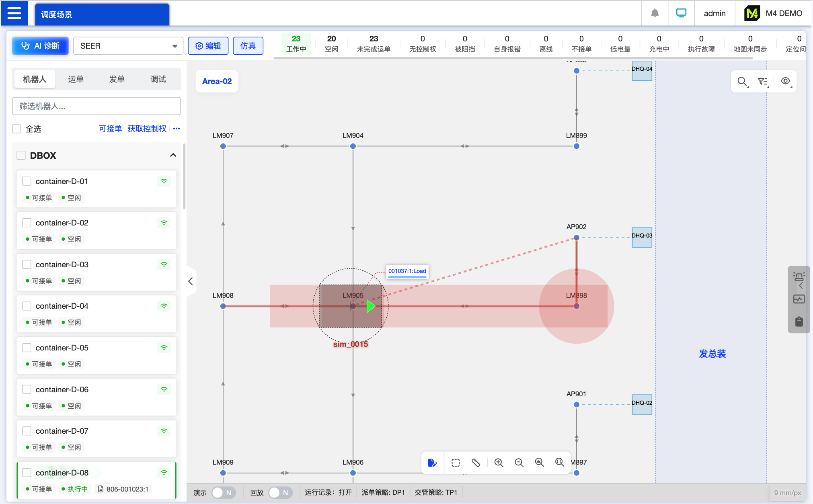Open the notification bell
Image resolution: width=813 pixels, height=504 pixels.
coord(655,13)
